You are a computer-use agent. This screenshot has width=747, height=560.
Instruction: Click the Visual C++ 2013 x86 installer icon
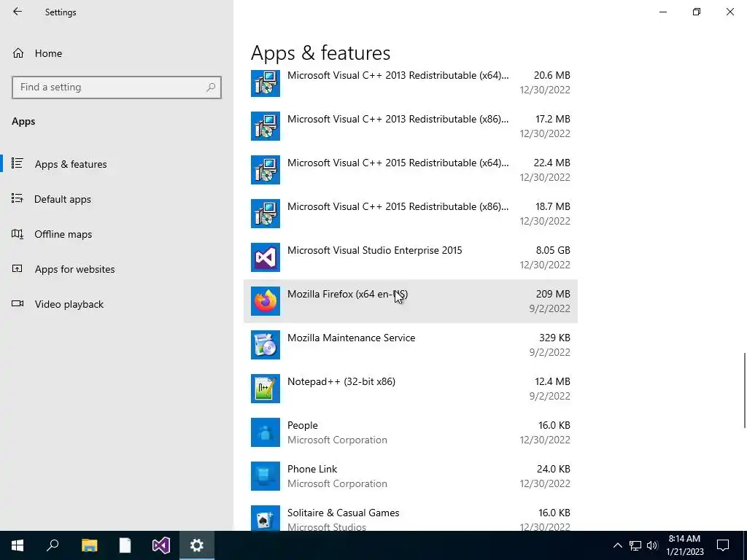pyautogui.click(x=266, y=126)
